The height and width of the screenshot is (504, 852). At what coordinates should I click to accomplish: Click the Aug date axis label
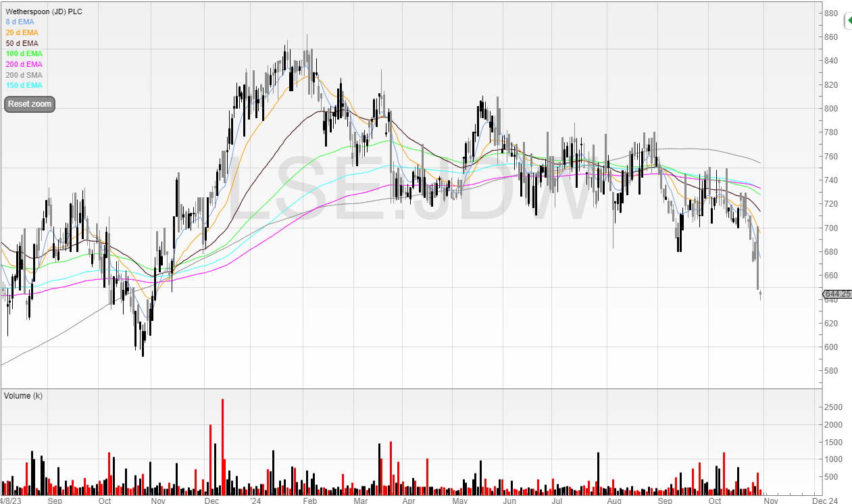point(614,501)
